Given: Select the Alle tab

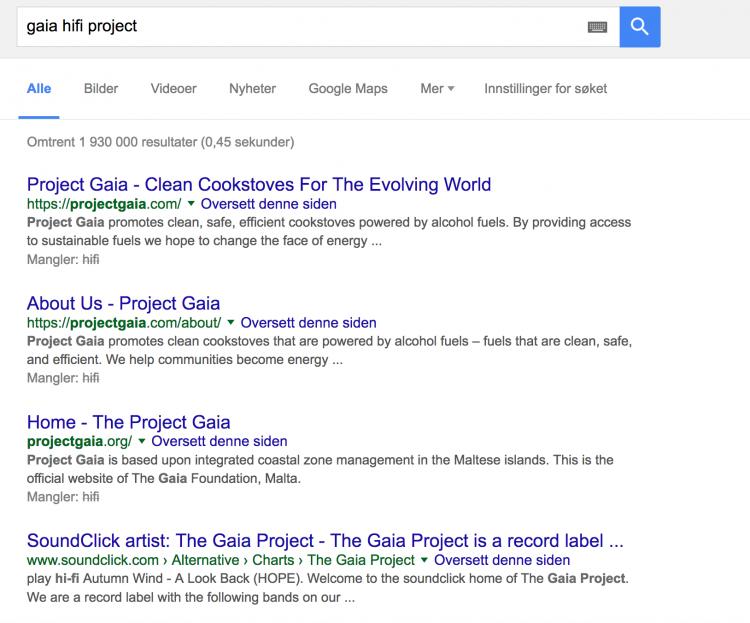Looking at the screenshot, I should coord(39,89).
